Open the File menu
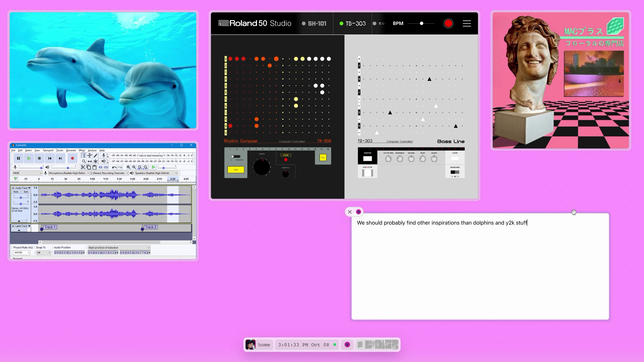The width and height of the screenshot is (644, 362). point(13,150)
